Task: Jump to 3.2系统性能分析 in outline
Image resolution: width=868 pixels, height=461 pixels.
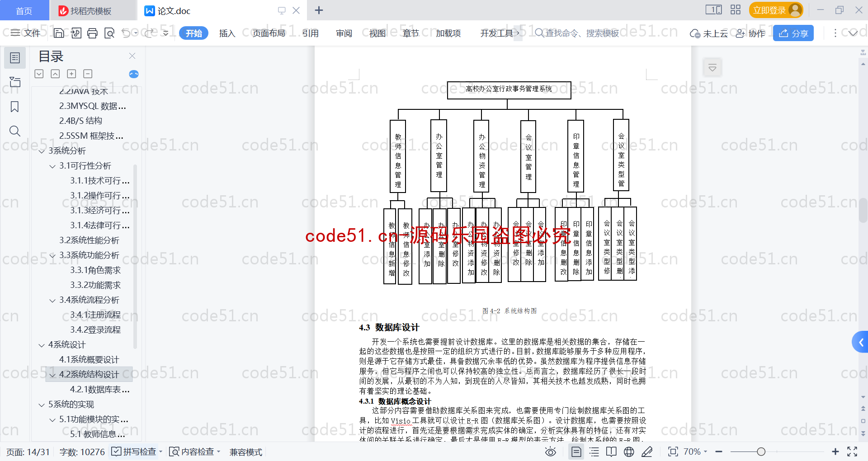Action: (89, 240)
